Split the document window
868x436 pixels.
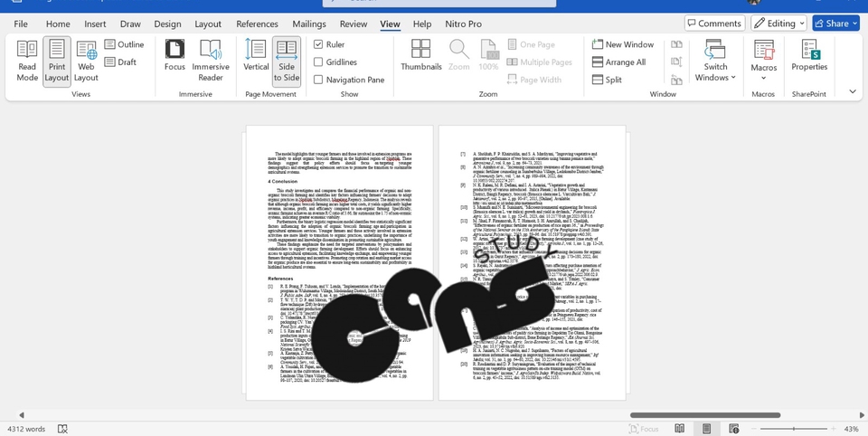point(607,80)
